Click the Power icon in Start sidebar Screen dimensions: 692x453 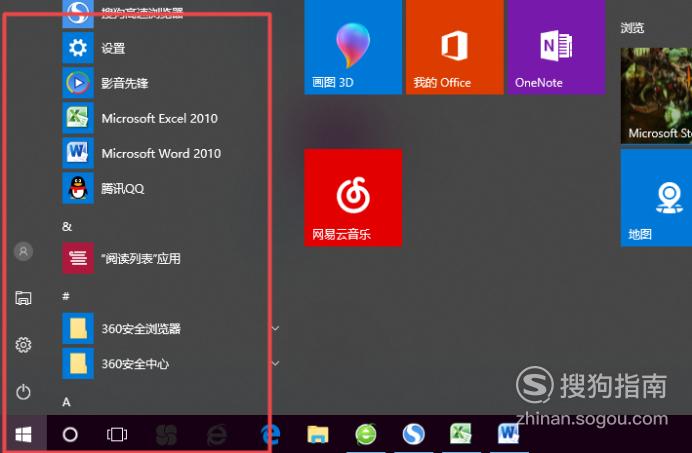pos(23,392)
